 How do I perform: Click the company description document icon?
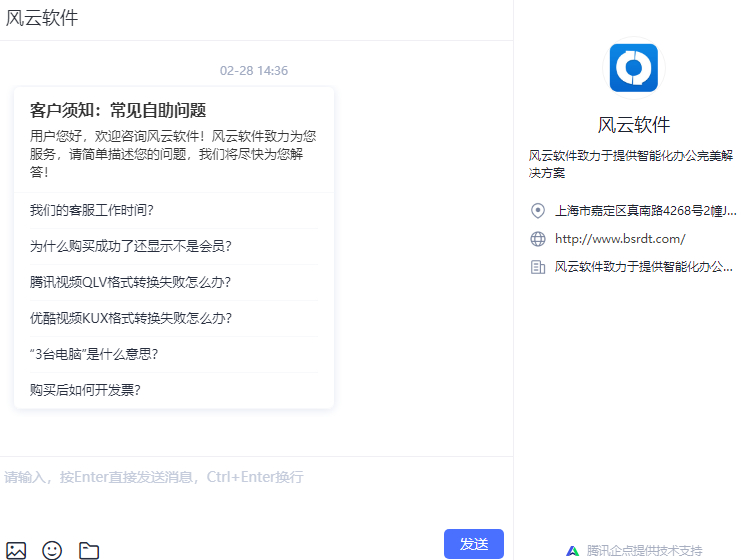point(538,267)
